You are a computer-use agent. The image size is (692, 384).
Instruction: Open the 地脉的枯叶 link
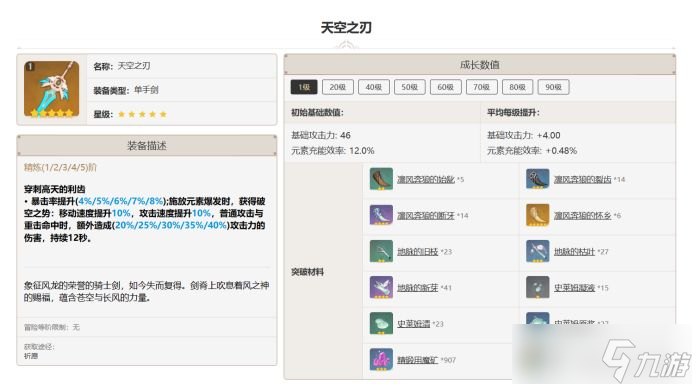coord(574,252)
